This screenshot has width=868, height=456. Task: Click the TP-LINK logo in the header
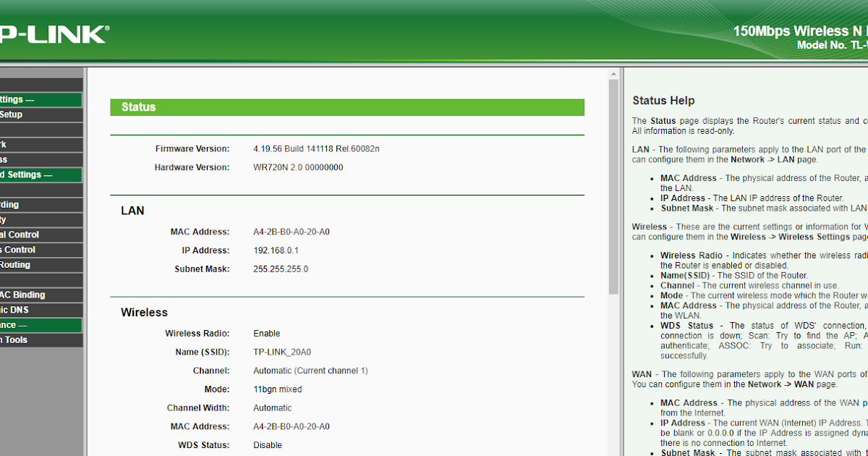click(x=54, y=34)
